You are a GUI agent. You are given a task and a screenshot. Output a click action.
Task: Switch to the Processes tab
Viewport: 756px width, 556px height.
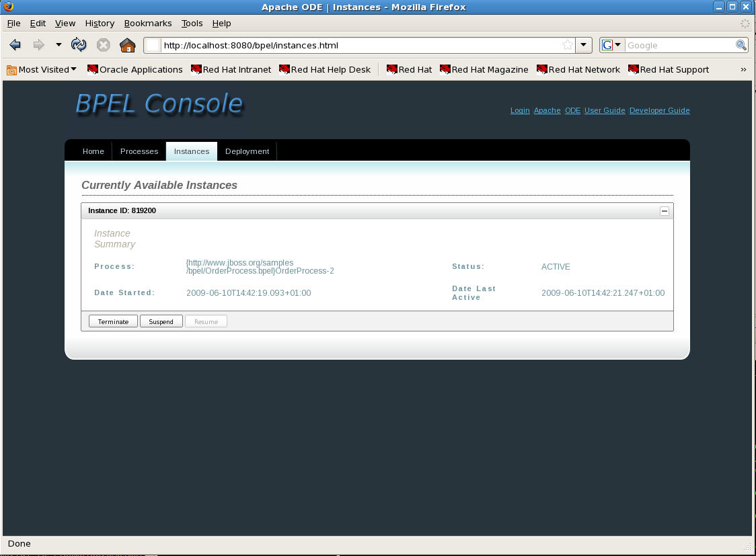(139, 151)
